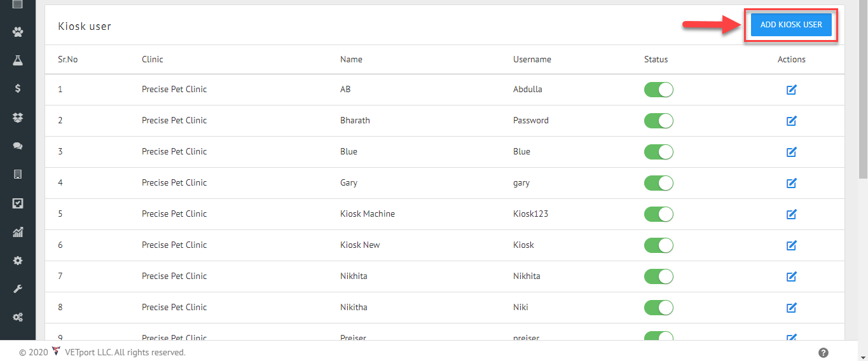The height and width of the screenshot is (361, 868).
Task: Open the chat messages icon in sidebar
Action: click(x=18, y=146)
